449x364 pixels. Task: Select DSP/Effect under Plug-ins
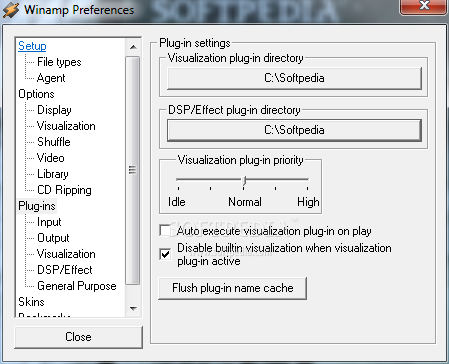click(x=65, y=270)
